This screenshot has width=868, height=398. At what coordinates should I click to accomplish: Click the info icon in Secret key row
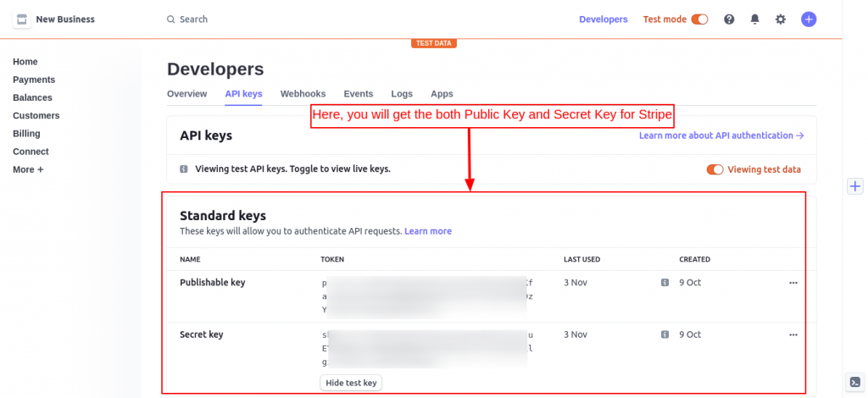click(x=665, y=334)
